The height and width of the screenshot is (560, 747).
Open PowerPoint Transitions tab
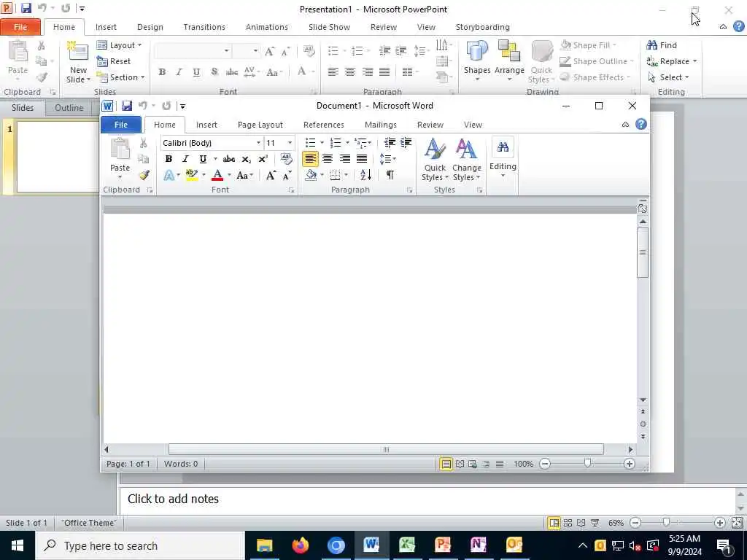(x=204, y=27)
